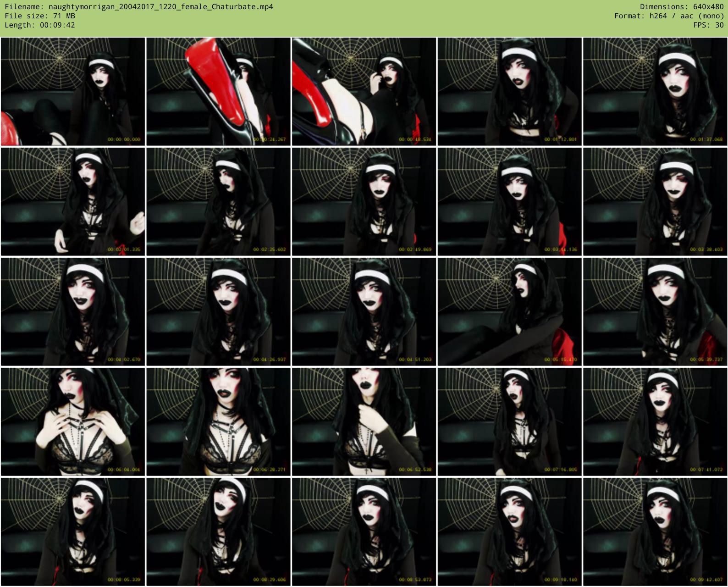Select the frame at 00:05:15.470
The width and height of the screenshot is (728, 587).
tap(509, 311)
